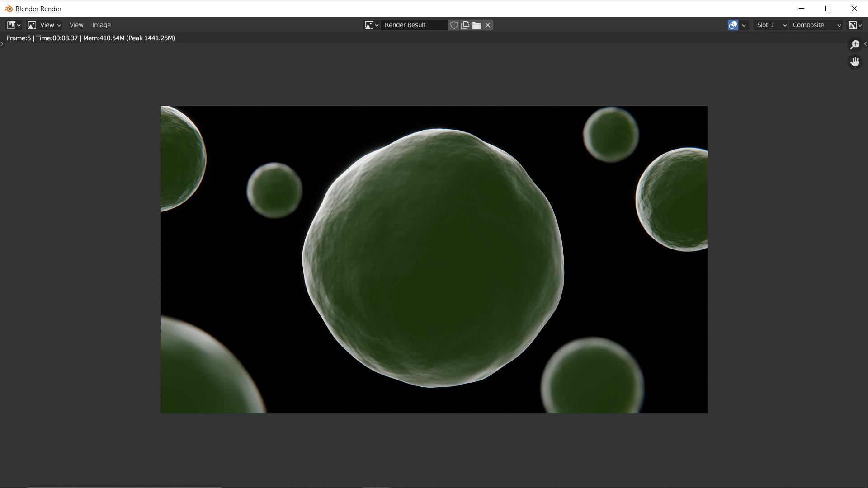This screenshot has height=488, width=868.
Task: Open the Composite layer dropdown
Action: [816, 25]
